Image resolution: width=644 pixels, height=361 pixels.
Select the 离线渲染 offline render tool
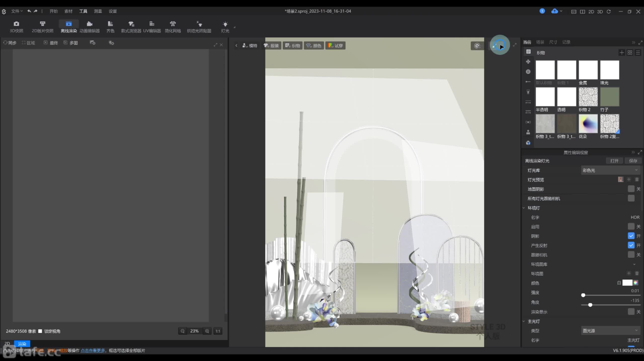69,27
